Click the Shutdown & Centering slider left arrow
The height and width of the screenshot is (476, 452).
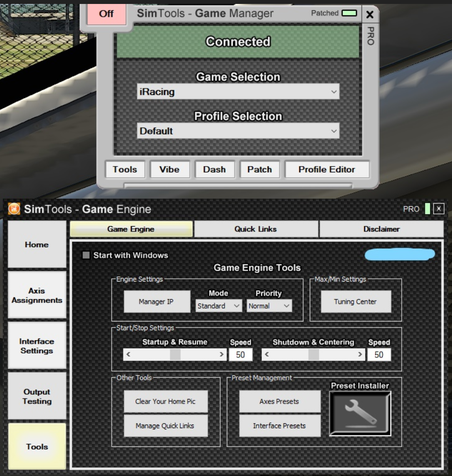click(x=267, y=354)
